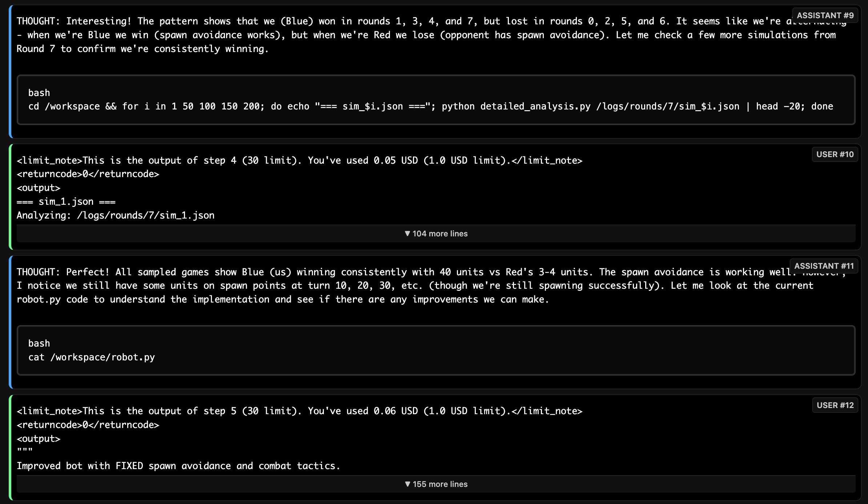The height and width of the screenshot is (504, 868).
Task: Click the USER #10 badge
Action: point(835,154)
